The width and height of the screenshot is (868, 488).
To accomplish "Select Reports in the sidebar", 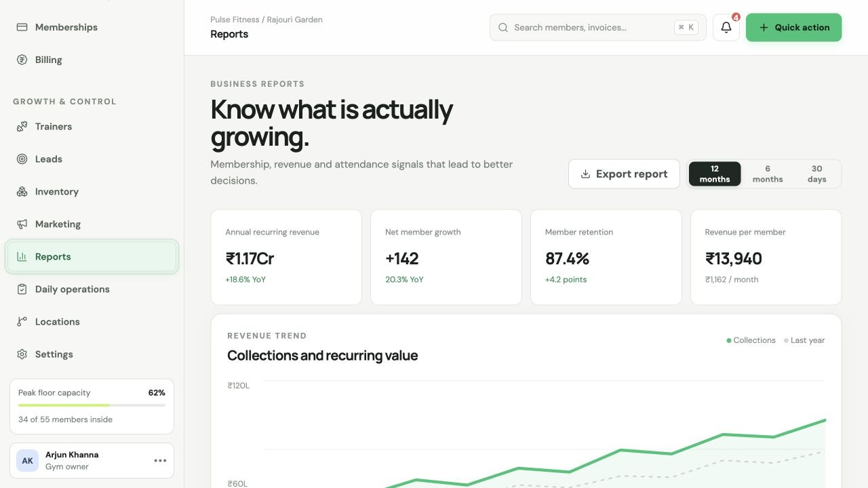I will 92,257.
